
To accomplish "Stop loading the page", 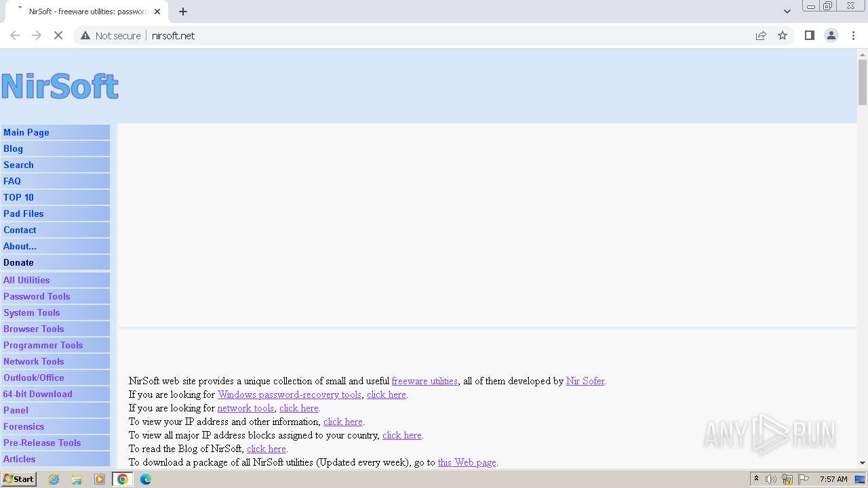I will click(58, 35).
